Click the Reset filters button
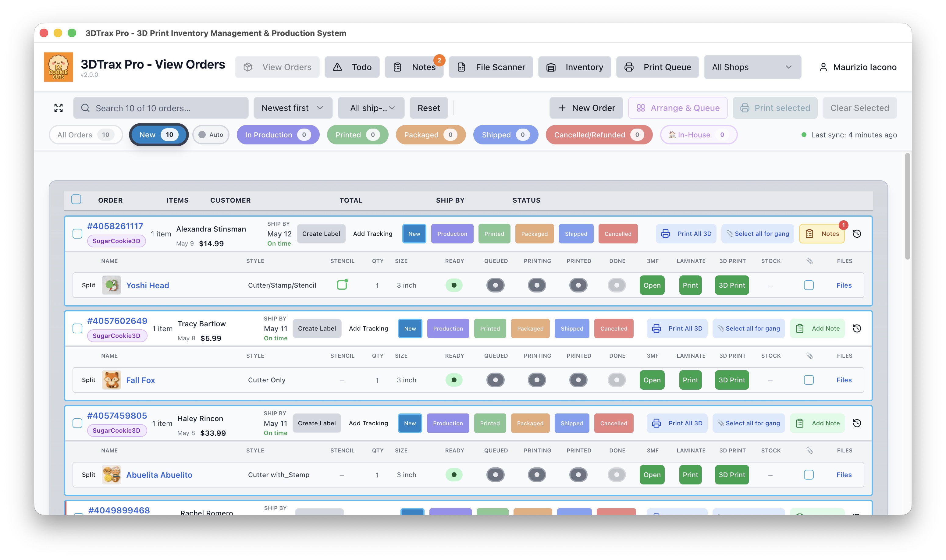946x560 pixels. pyautogui.click(x=429, y=108)
